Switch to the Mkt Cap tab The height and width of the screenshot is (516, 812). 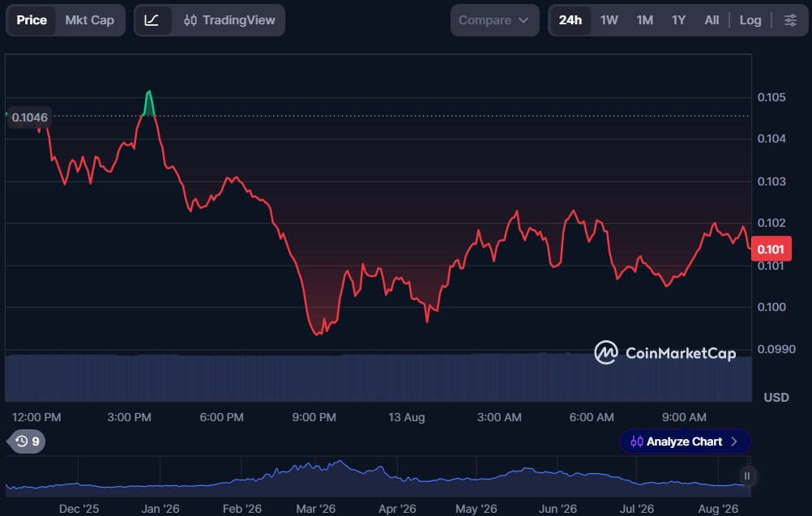90,20
